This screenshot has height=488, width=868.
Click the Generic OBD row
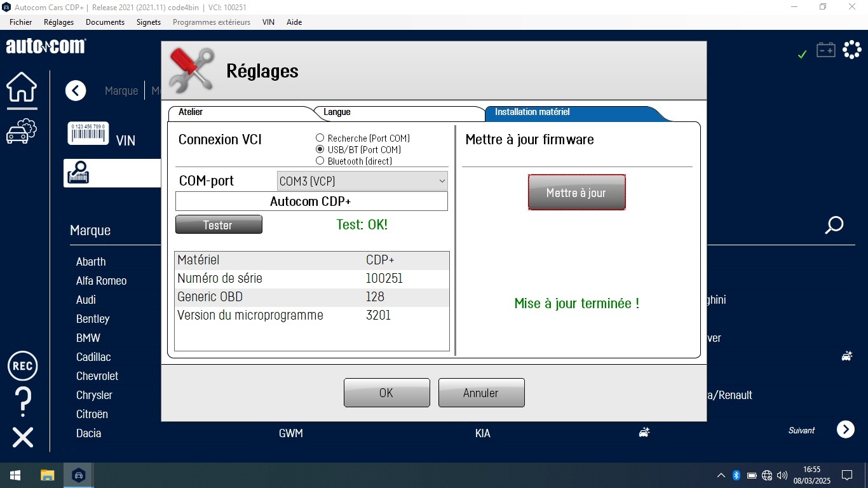312,297
